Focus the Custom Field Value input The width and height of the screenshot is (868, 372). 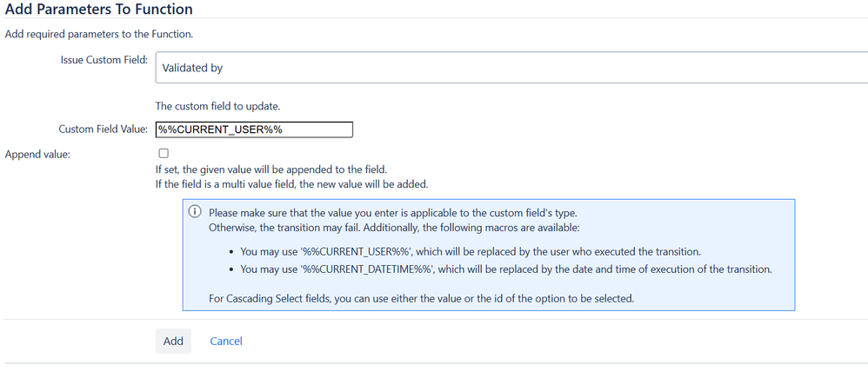(254, 130)
